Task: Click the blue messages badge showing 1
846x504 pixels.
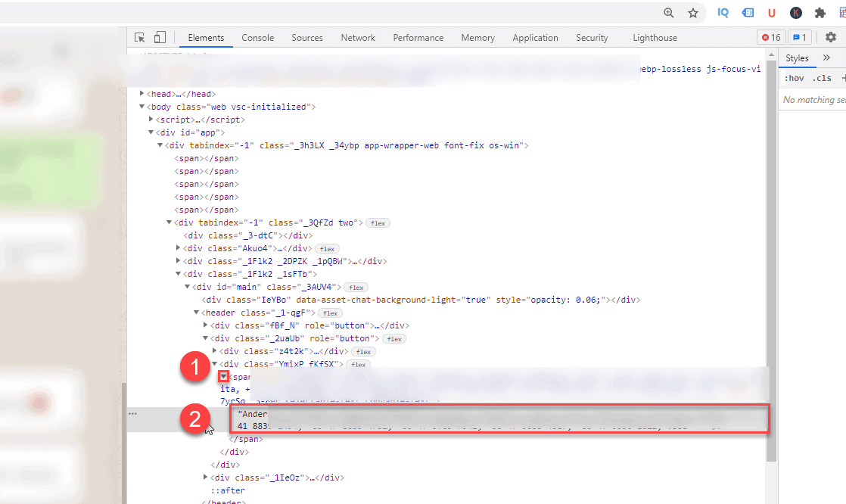Action: pos(800,37)
